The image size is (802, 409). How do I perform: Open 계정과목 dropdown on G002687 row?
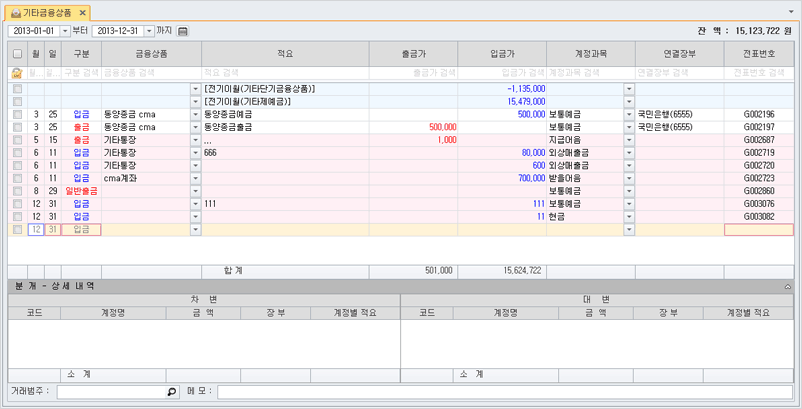coord(629,140)
